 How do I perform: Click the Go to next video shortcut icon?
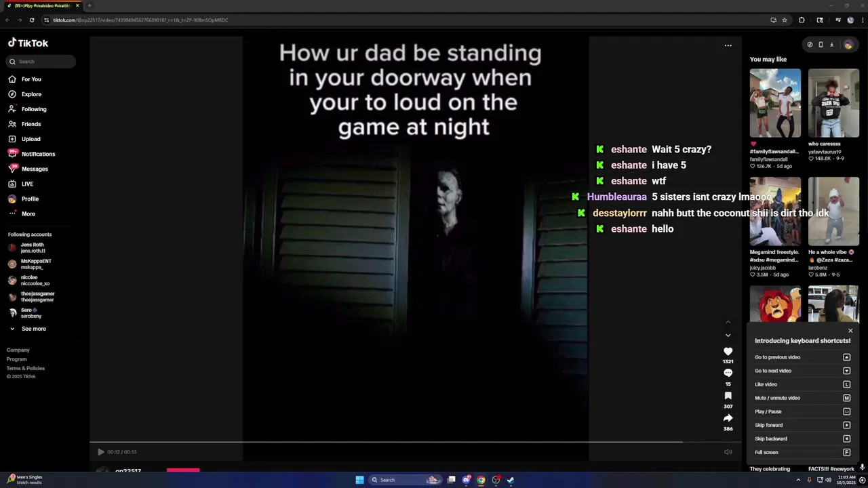click(x=846, y=371)
